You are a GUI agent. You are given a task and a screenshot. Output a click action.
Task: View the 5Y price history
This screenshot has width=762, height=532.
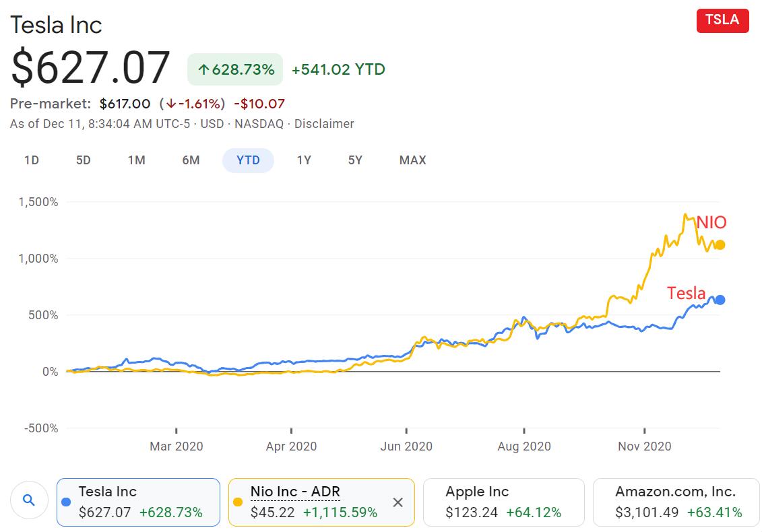(355, 160)
